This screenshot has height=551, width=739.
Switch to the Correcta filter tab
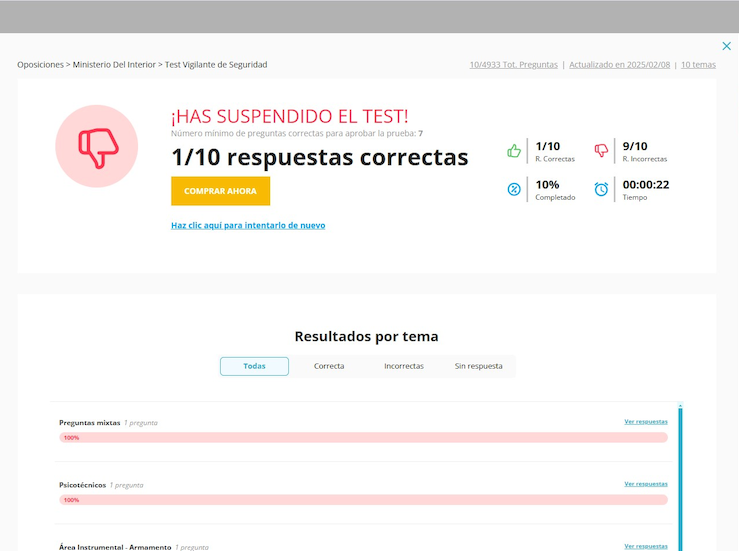coord(329,366)
